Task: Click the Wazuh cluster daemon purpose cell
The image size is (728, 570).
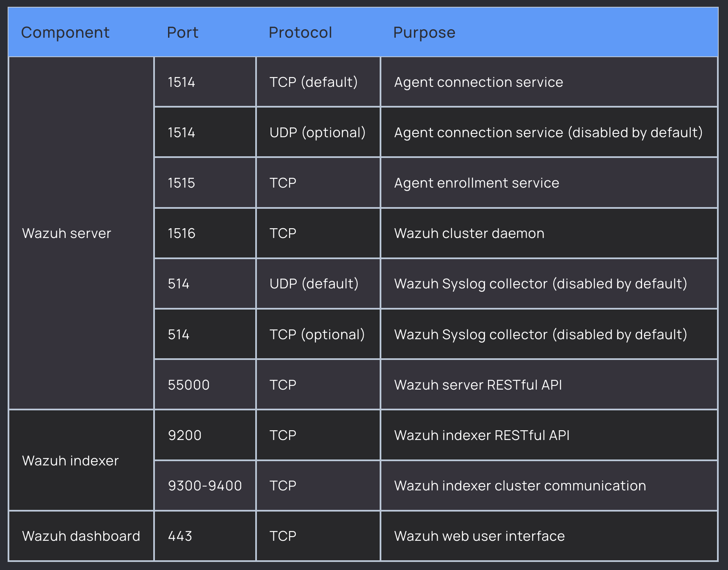Action: point(469,233)
